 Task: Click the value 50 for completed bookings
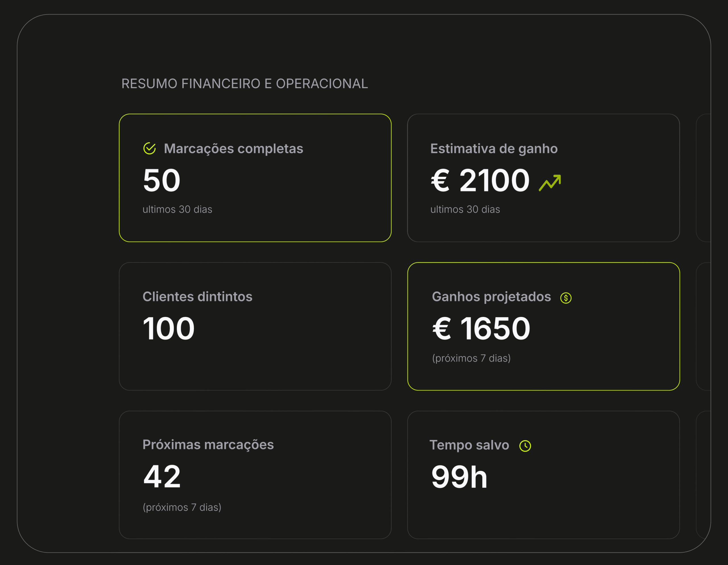[x=162, y=180]
